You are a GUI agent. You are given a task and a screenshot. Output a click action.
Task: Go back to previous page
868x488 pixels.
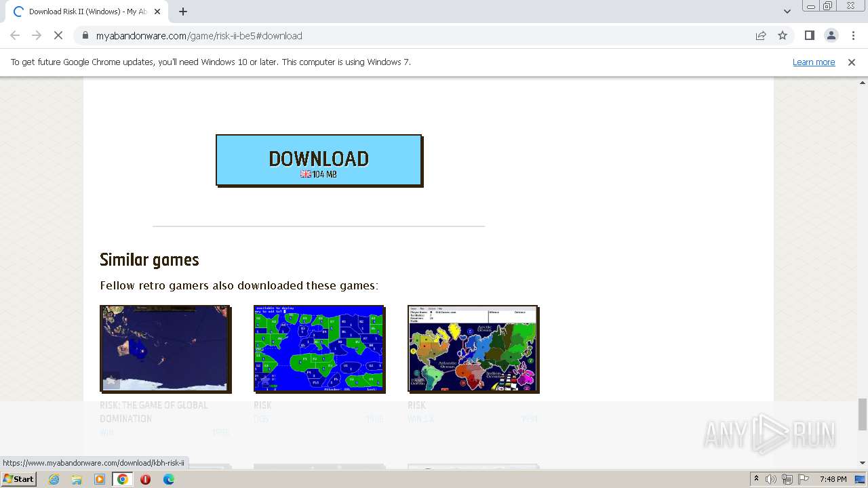[15, 35]
